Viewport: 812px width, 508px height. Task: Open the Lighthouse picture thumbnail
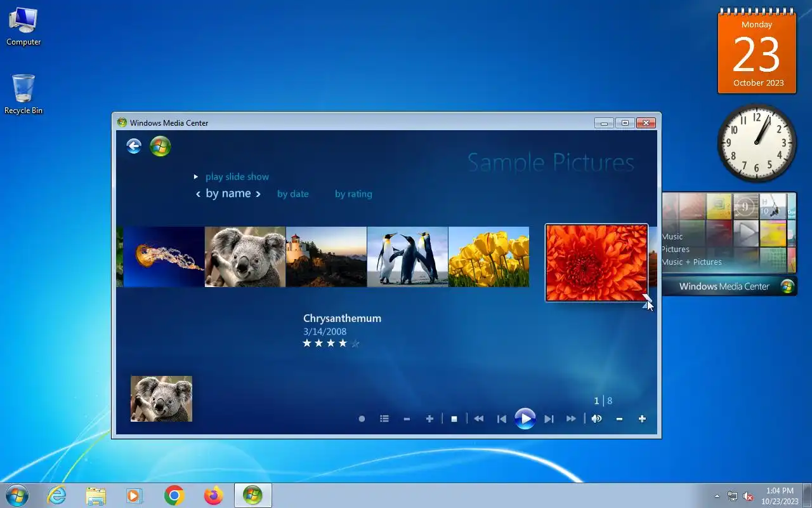[x=326, y=257]
